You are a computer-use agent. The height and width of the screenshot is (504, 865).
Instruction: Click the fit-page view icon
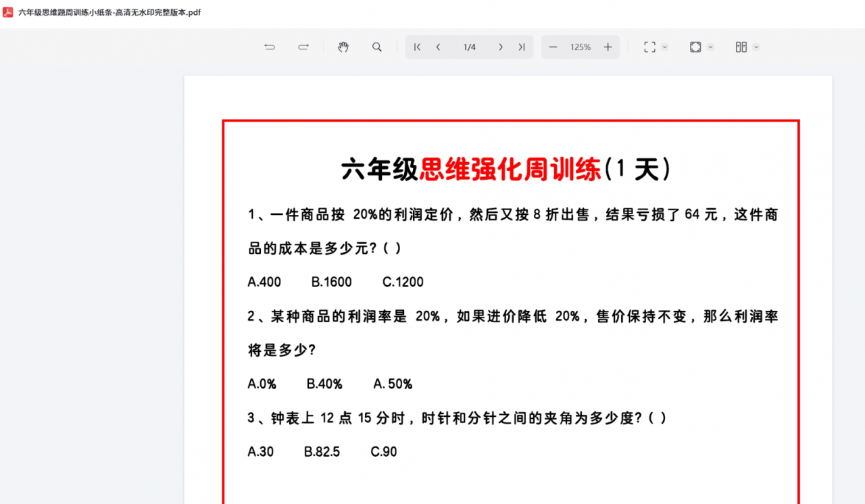pos(695,47)
